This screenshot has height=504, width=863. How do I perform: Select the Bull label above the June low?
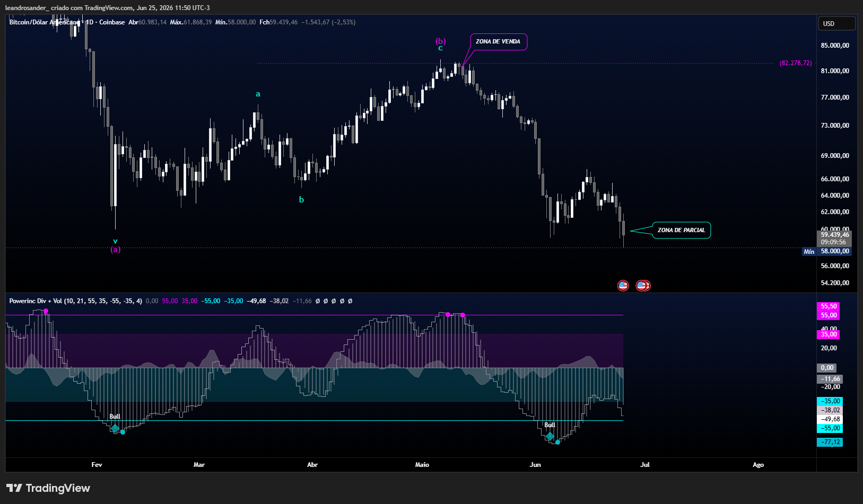point(550,425)
